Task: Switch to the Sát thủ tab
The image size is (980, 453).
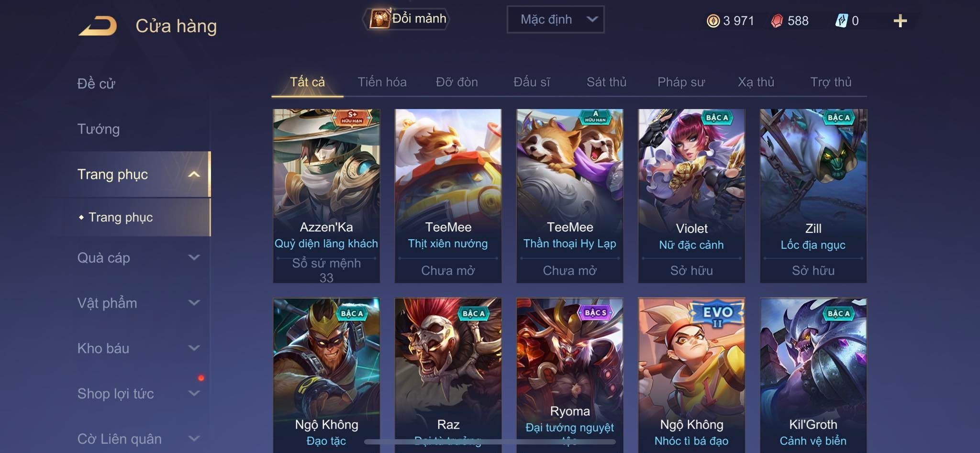Action: pyautogui.click(x=606, y=82)
